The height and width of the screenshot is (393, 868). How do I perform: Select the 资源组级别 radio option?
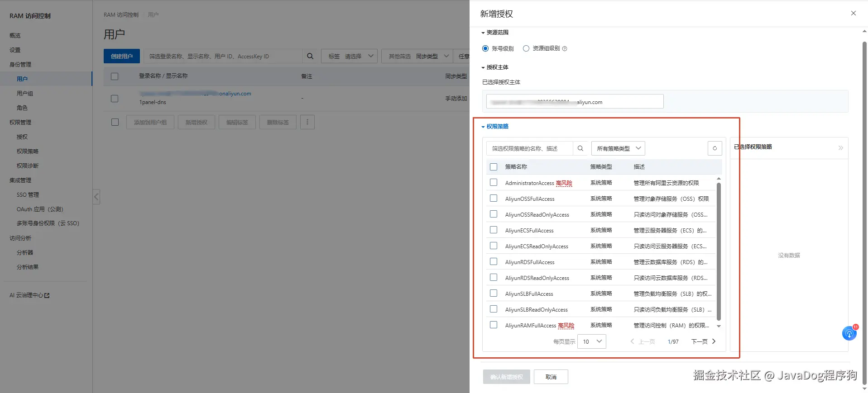click(526, 48)
